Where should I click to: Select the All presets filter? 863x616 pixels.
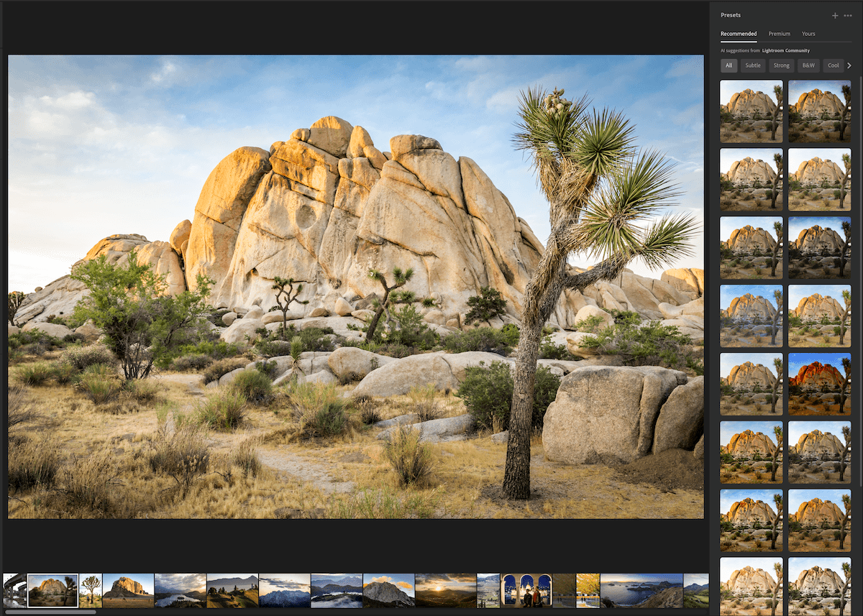729,65
